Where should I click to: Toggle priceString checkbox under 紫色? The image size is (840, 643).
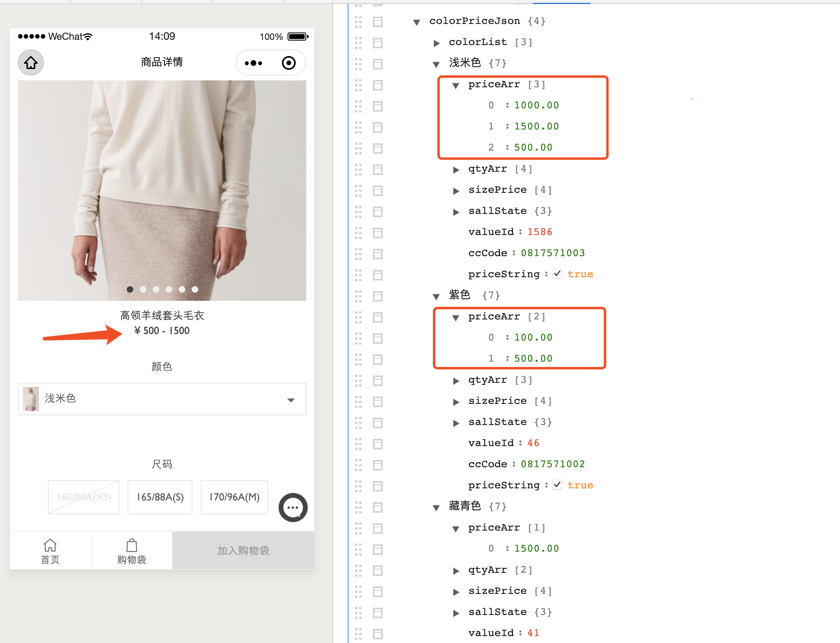pos(557,485)
